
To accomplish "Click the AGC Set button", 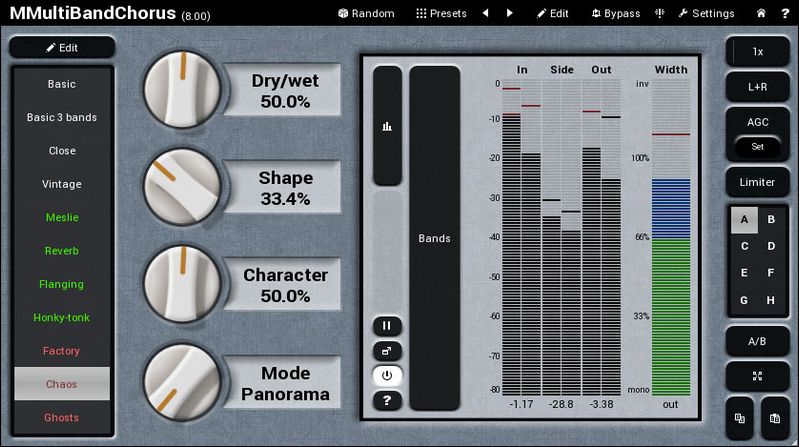I will click(x=758, y=147).
